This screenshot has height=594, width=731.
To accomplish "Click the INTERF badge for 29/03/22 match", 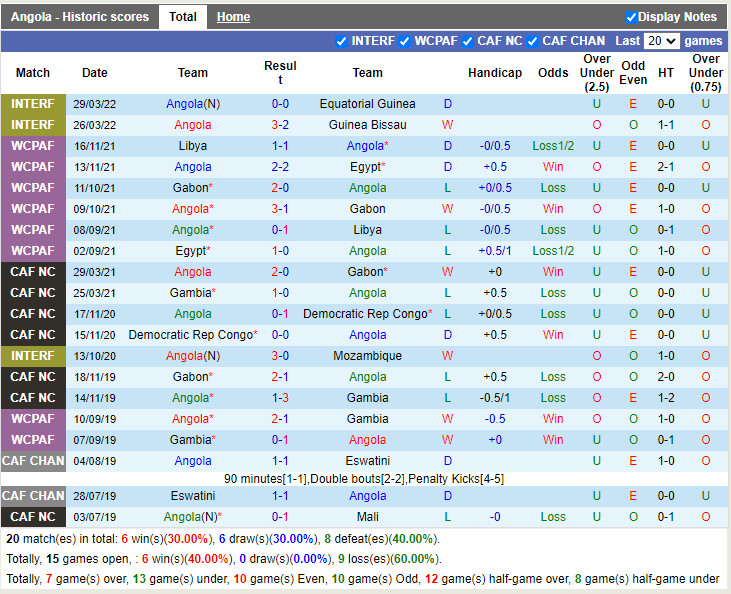I will (33, 104).
